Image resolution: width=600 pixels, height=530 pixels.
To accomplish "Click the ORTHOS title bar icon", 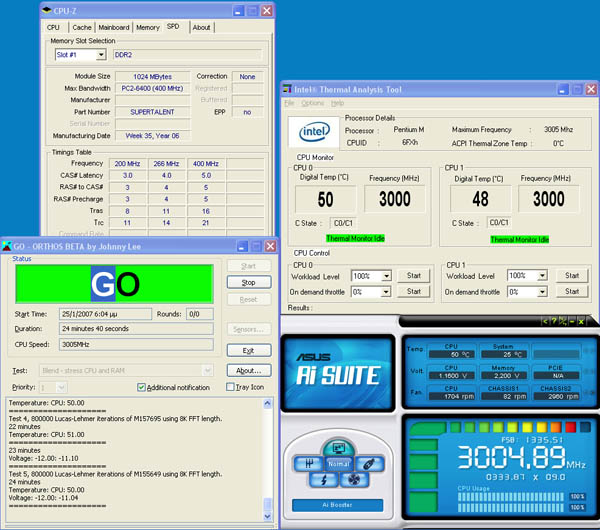I will point(7,246).
